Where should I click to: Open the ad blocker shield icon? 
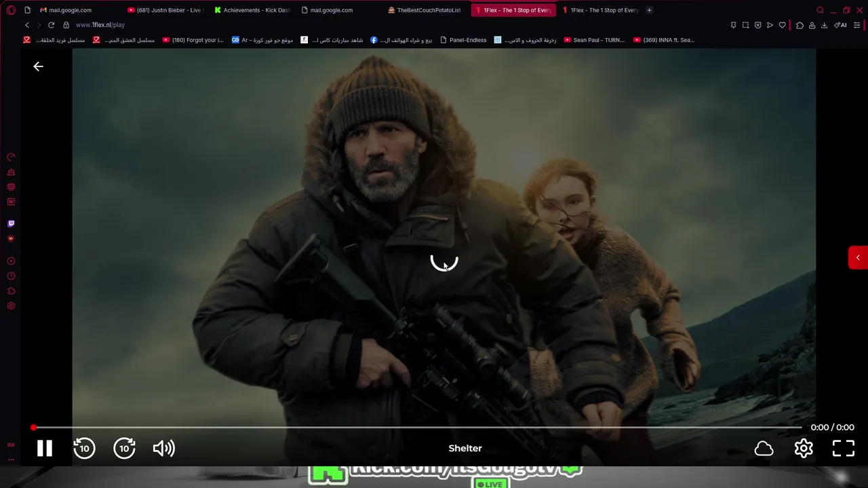point(757,25)
